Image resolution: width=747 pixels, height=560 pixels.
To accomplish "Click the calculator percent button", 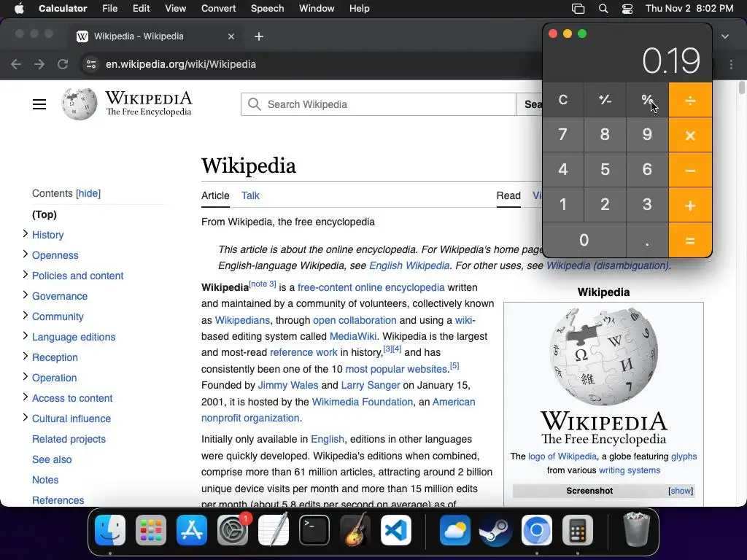I will pyautogui.click(x=647, y=100).
